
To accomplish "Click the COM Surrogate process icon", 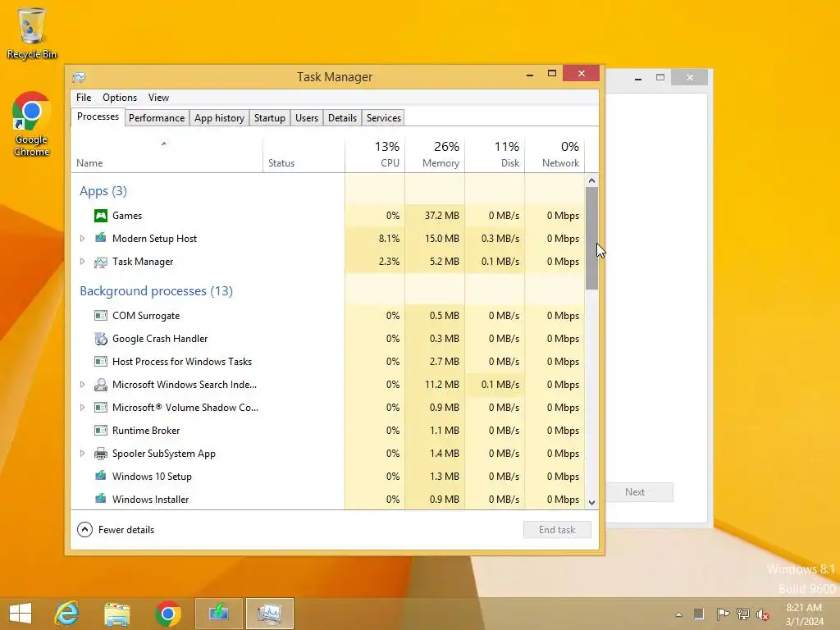I will [x=101, y=316].
